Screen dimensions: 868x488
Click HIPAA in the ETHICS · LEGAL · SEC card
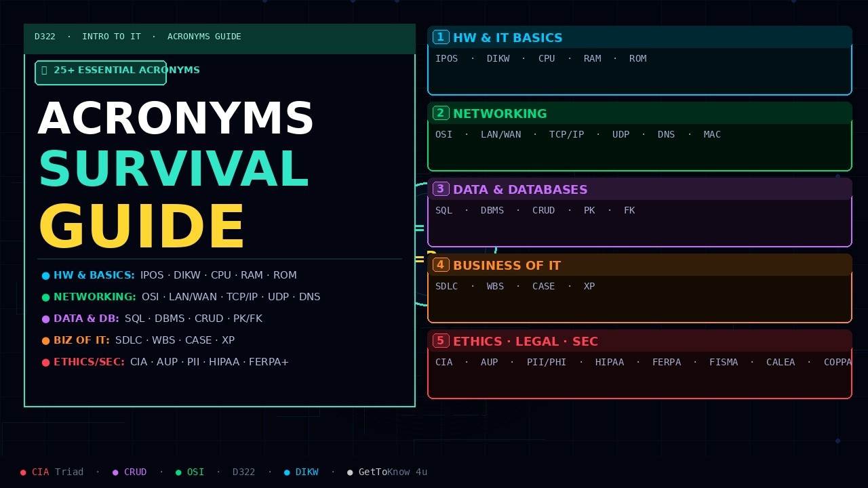[609, 363]
